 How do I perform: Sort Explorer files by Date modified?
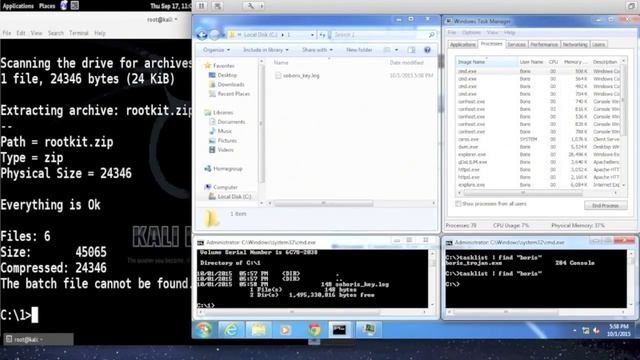[x=407, y=62]
